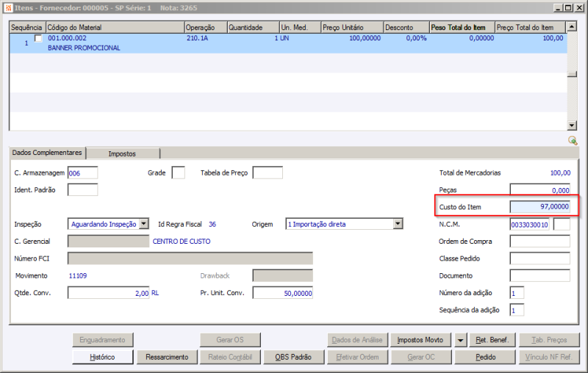Click the grid scrollbar up arrow
This screenshot has height=373, width=588.
(572, 26)
